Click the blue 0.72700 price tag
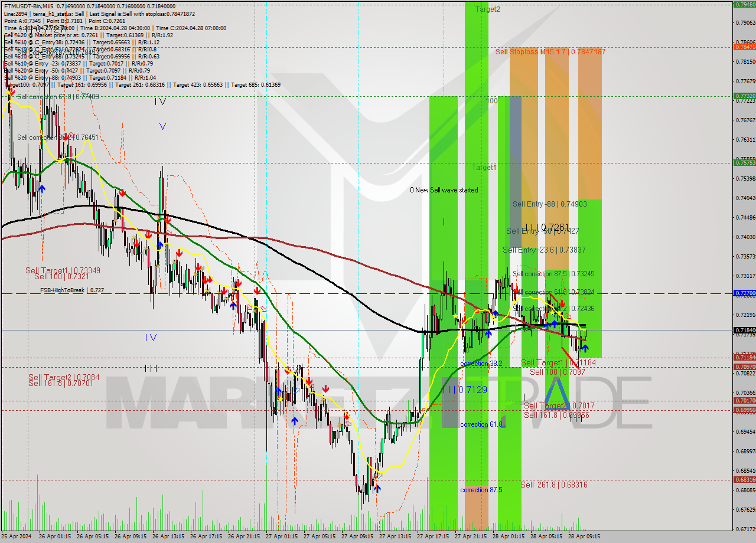Screen dimensions: 756x543 pos(744,293)
